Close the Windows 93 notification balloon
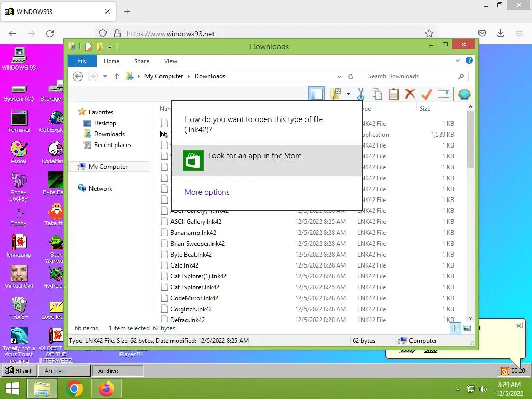This screenshot has height=399, width=532. pyautogui.click(x=518, y=326)
